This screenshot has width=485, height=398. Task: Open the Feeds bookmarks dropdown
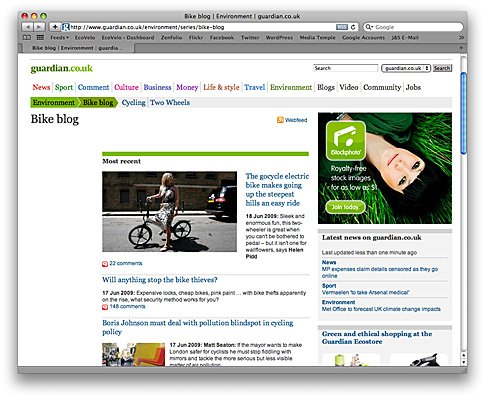tap(60, 37)
